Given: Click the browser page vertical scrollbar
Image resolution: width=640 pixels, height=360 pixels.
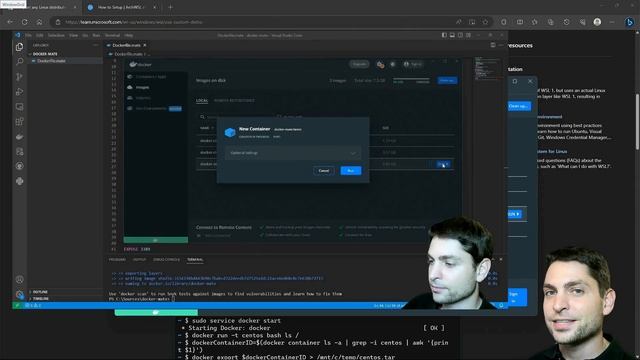Looking at the screenshot, I should [x=637, y=122].
